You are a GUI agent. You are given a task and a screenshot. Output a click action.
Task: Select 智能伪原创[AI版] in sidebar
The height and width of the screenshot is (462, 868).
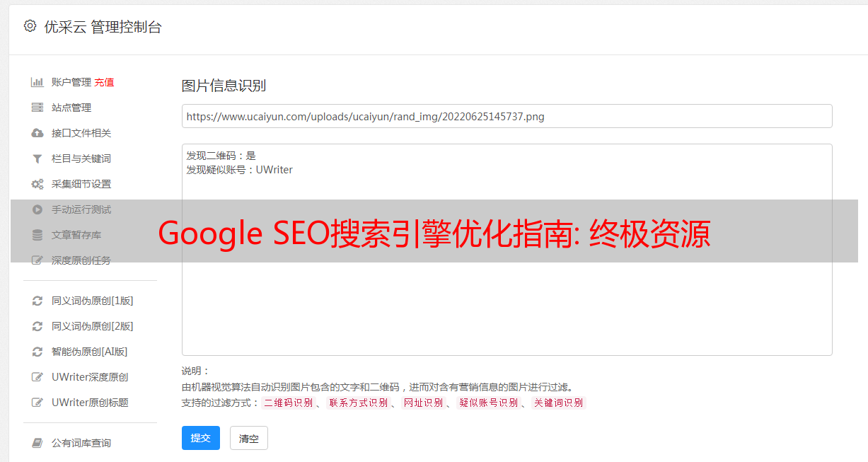[89, 352]
